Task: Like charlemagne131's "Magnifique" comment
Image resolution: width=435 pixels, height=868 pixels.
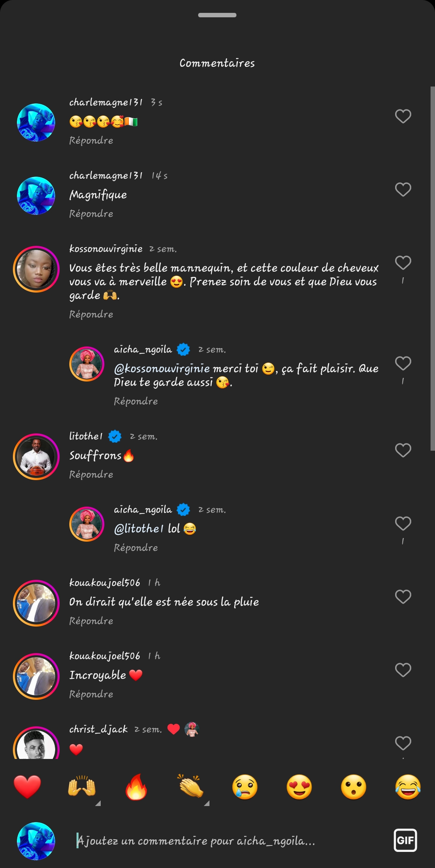Action: [403, 190]
